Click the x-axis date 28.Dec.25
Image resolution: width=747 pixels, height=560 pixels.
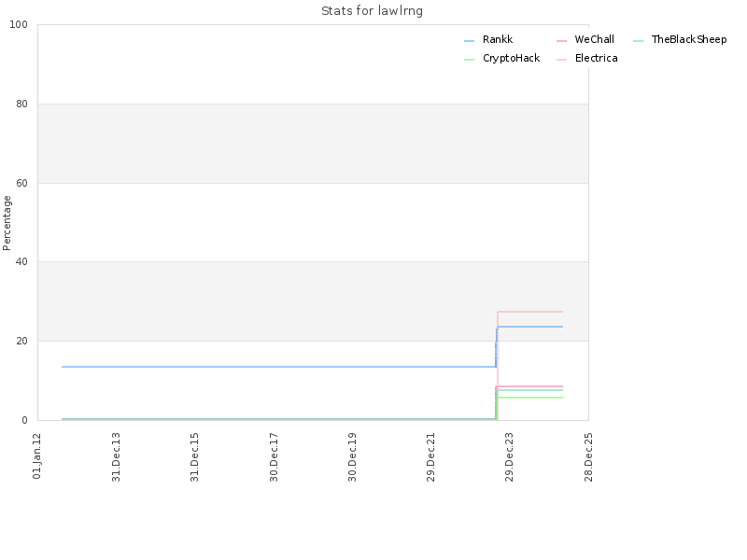[x=589, y=457]
